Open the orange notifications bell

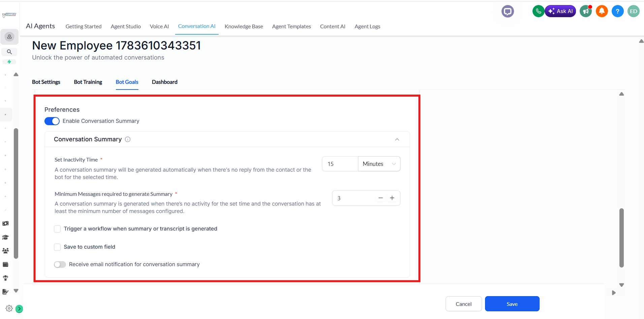tap(602, 11)
